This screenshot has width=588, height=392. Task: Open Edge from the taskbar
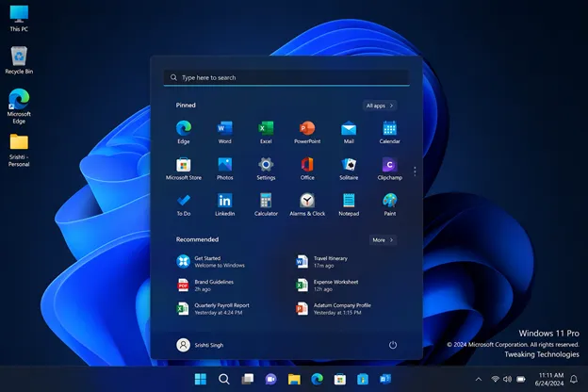click(318, 379)
